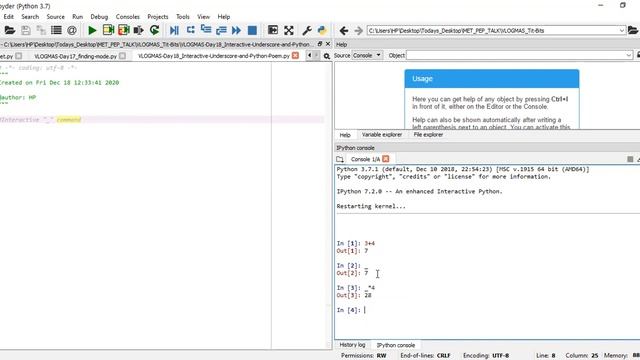
Task: Switch to the Variable explorer tab
Action: pyautogui.click(x=382, y=135)
